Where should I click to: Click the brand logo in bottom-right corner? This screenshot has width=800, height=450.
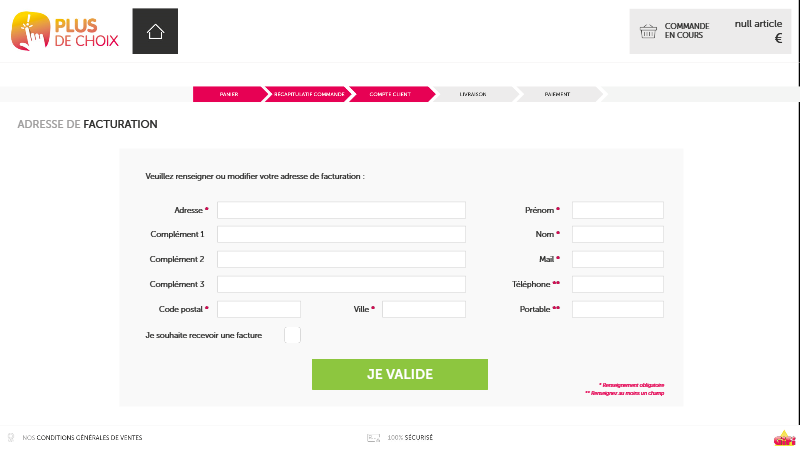pyautogui.click(x=783, y=438)
